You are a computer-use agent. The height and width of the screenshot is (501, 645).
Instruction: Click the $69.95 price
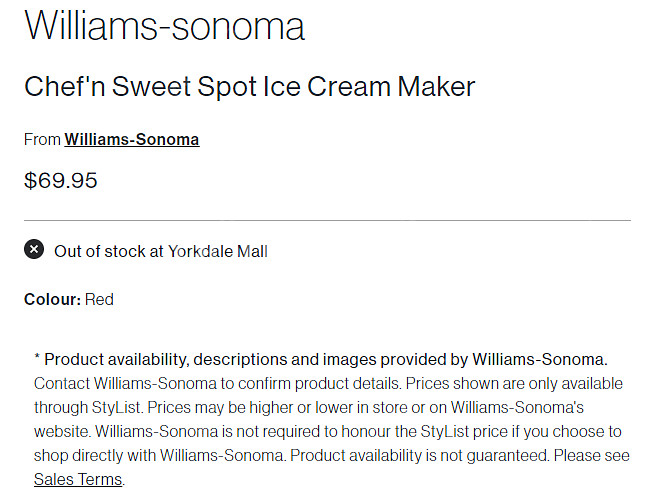60,180
